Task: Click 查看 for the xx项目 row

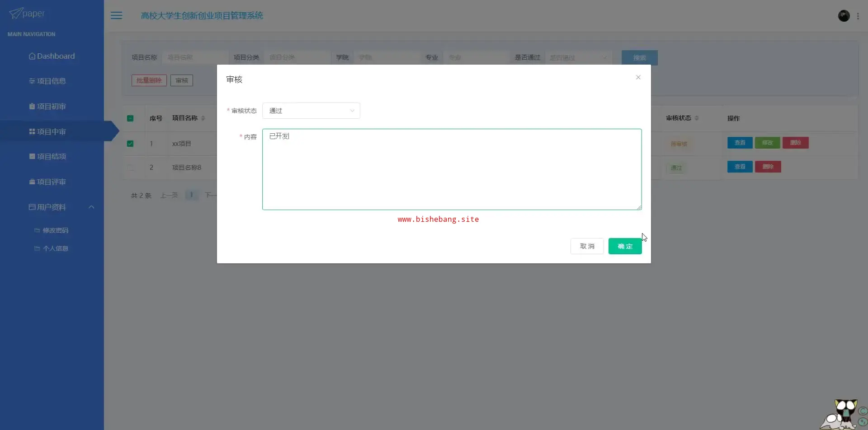Action: click(x=740, y=143)
